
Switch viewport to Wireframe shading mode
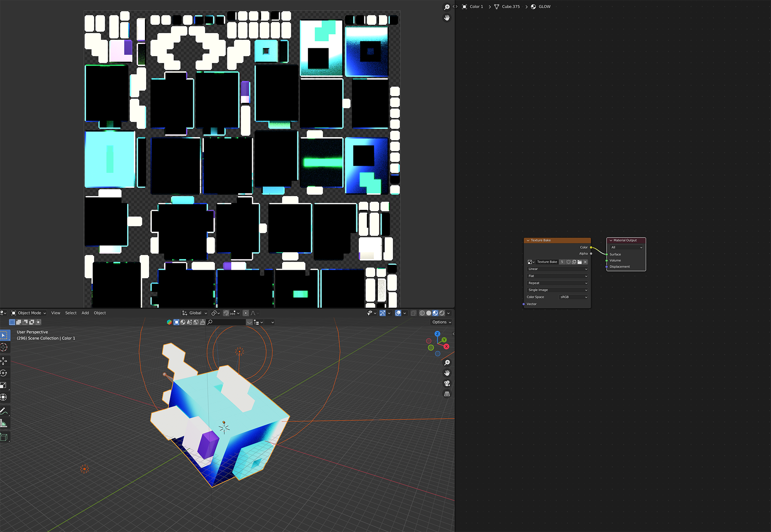[423, 313]
